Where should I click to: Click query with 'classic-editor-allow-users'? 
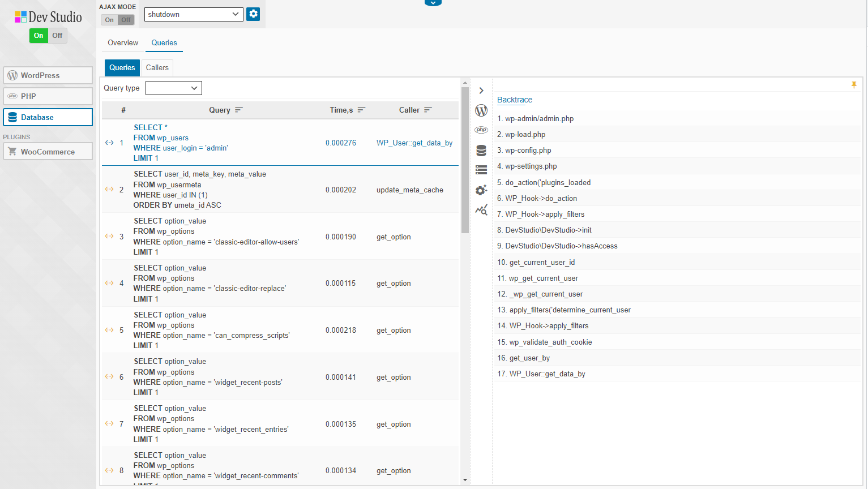216,236
